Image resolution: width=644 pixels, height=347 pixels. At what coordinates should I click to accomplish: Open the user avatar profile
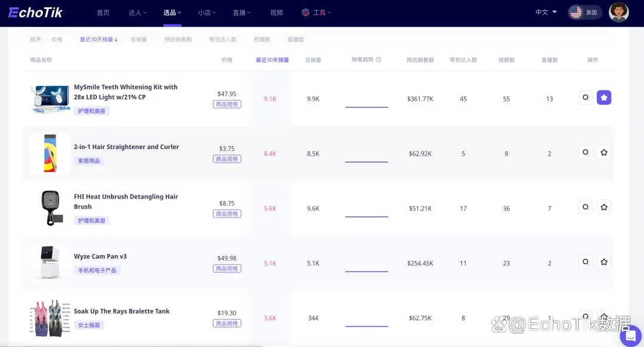pyautogui.click(x=618, y=13)
